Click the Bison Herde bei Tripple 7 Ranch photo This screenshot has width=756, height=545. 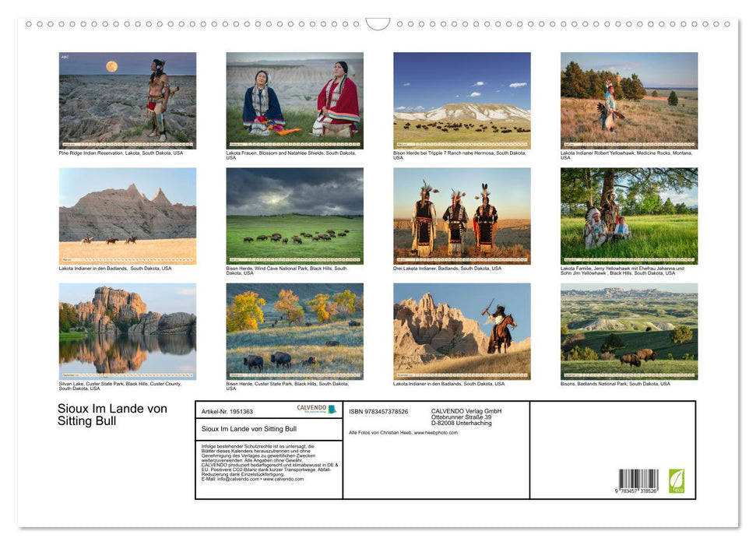pyautogui.click(x=461, y=100)
